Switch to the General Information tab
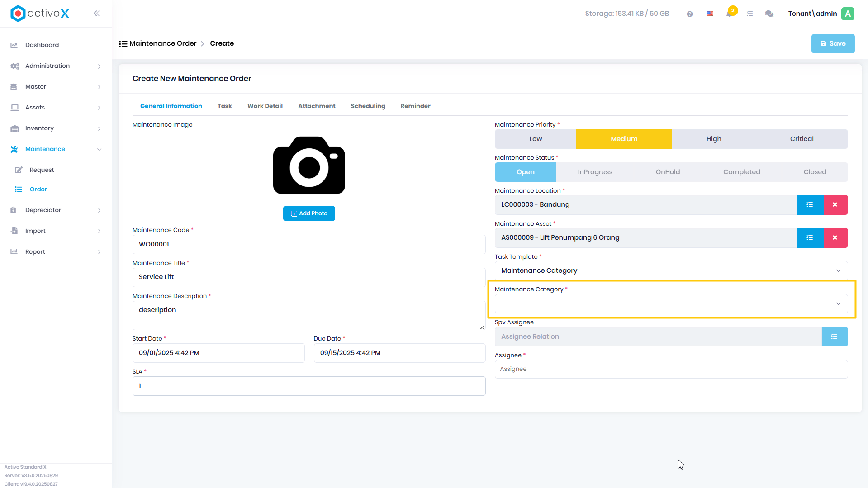 (x=171, y=106)
